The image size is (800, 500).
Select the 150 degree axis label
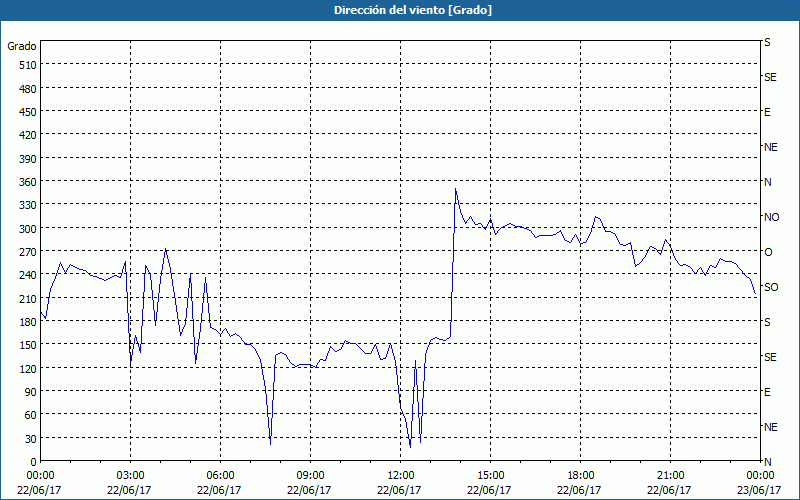(x=28, y=345)
